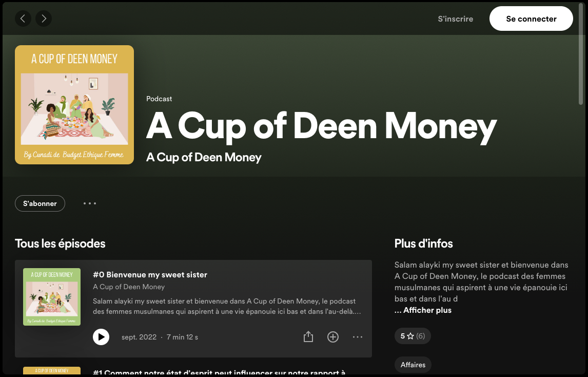The height and width of the screenshot is (377, 588).
Task: Click the star rating 5 (6) chip
Action: coord(413,336)
